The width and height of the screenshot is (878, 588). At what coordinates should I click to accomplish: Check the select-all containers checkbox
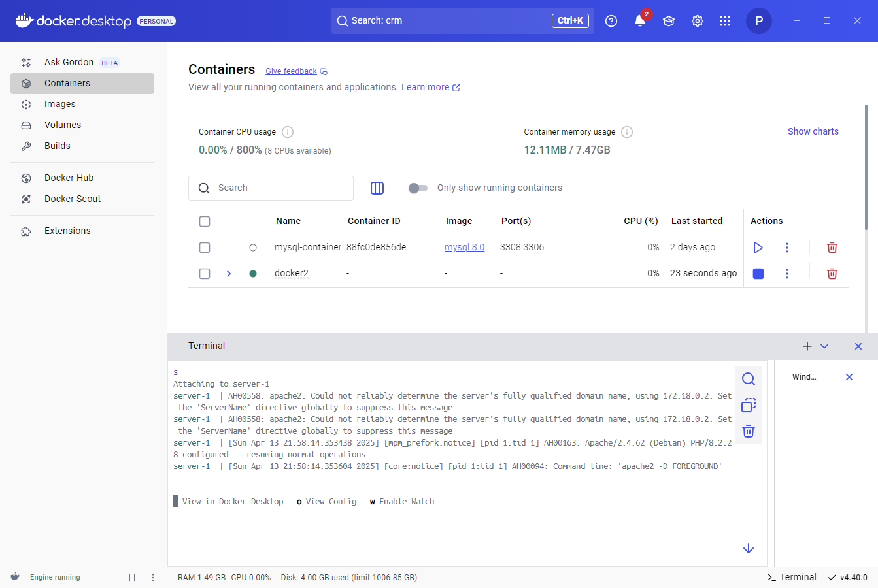coord(205,221)
